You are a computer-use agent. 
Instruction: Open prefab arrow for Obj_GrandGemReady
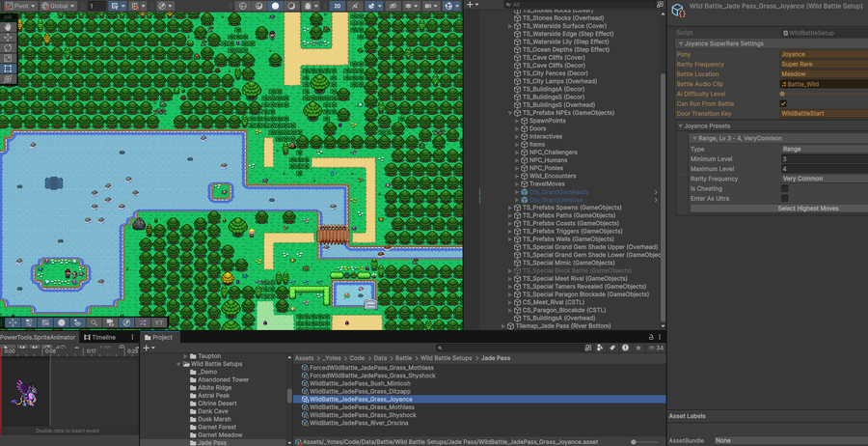pyautogui.click(x=656, y=192)
